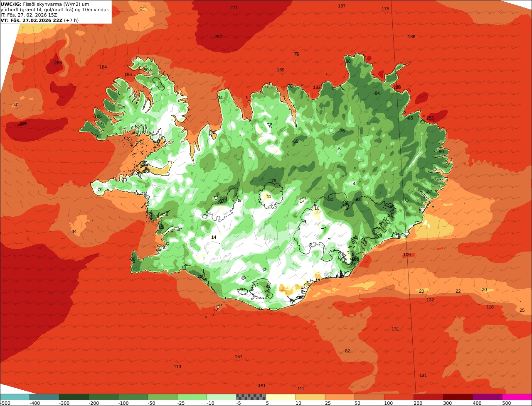Select the '-65' value in north Iceland
Image resolution: width=532 pixels, height=406 pixels.
click(295, 141)
